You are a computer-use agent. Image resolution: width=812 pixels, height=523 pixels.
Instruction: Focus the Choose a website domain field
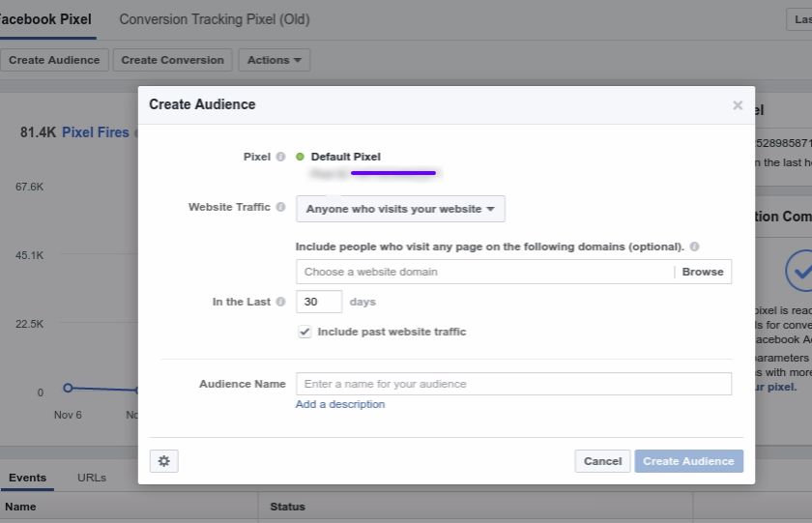coord(485,272)
